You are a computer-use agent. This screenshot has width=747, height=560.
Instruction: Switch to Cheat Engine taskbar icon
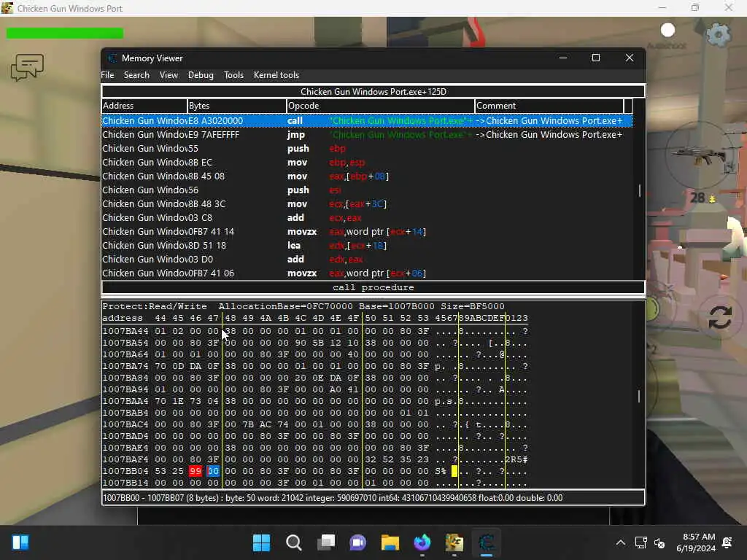(x=487, y=542)
